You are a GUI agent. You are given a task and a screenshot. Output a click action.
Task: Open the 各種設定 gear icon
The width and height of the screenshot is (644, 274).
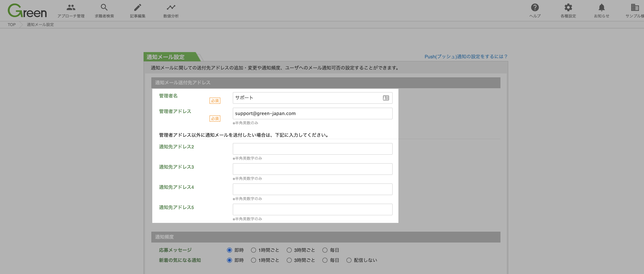pos(568,8)
